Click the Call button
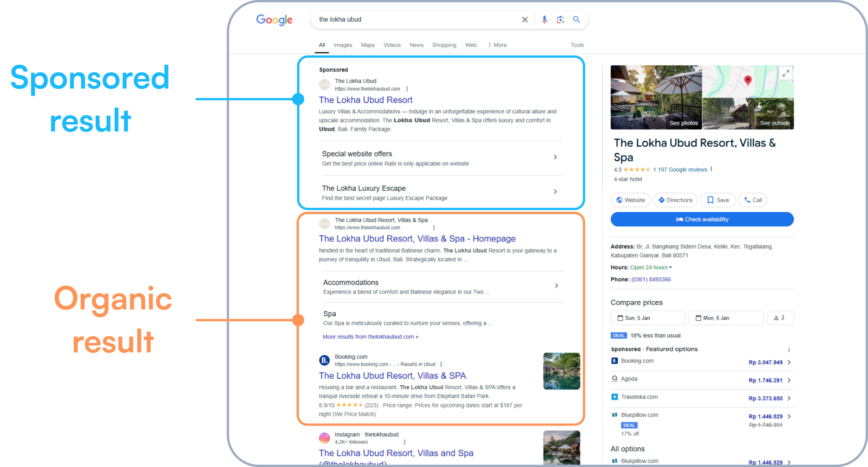The width and height of the screenshot is (868, 467). pyautogui.click(x=753, y=200)
